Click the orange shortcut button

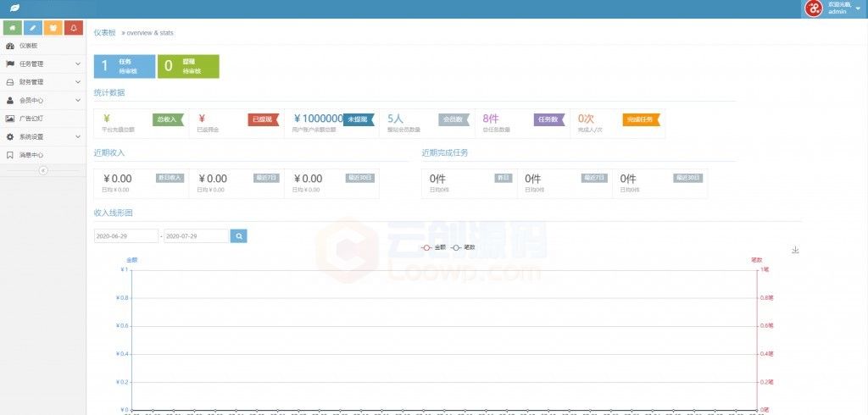click(x=53, y=27)
